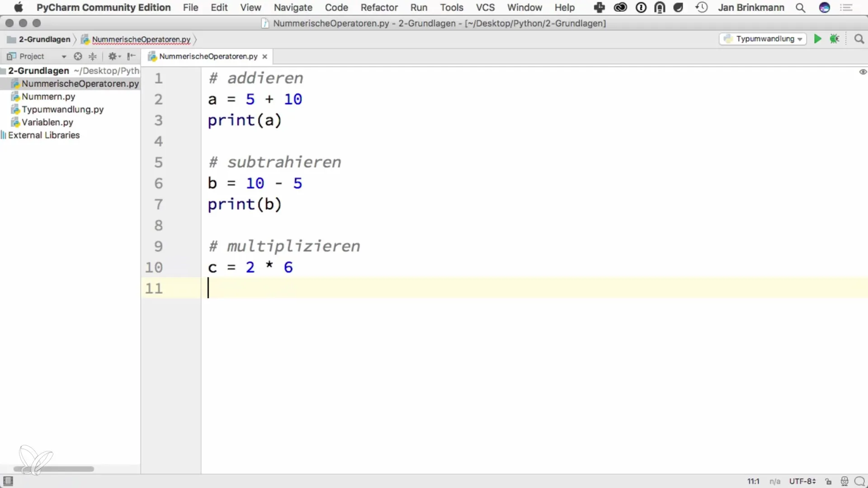The image size is (868, 488).
Task: Open the Run menu
Action: tap(419, 8)
